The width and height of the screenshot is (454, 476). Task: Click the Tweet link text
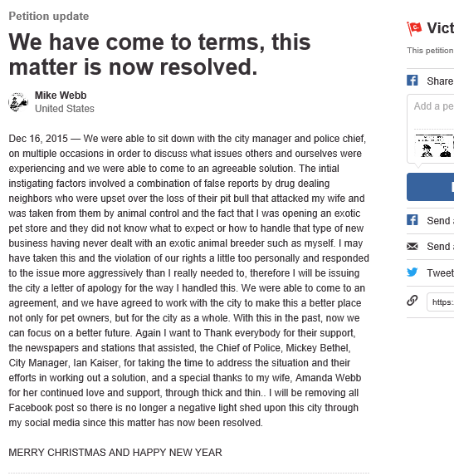tap(441, 273)
